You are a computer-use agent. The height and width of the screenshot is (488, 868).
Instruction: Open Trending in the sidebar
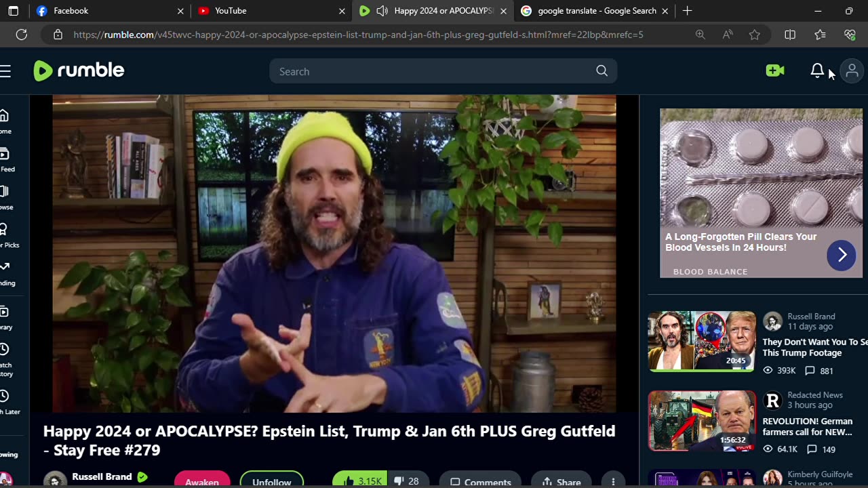point(6,274)
